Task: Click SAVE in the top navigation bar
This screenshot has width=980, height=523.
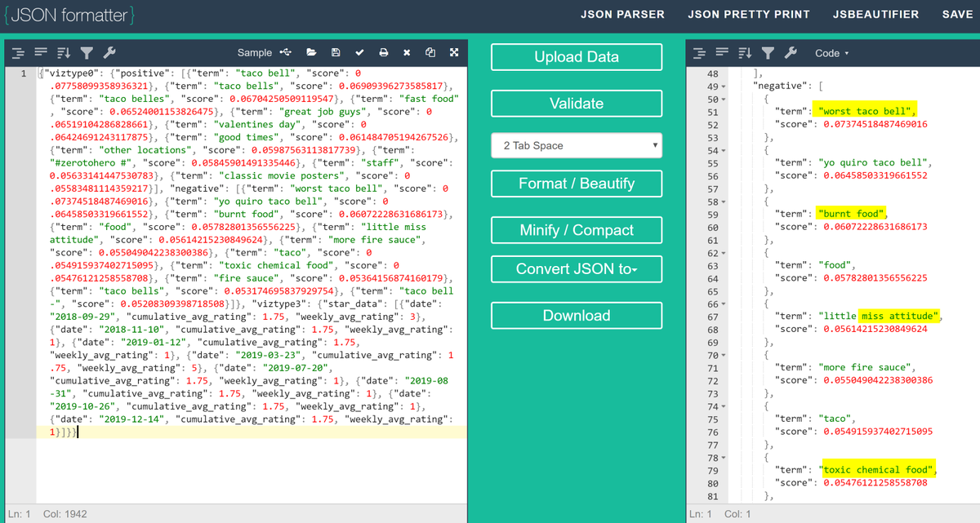Action: (957, 14)
